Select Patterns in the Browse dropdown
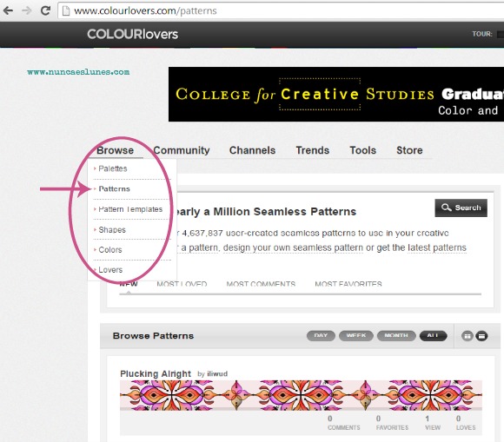The image size is (504, 442). point(114,188)
